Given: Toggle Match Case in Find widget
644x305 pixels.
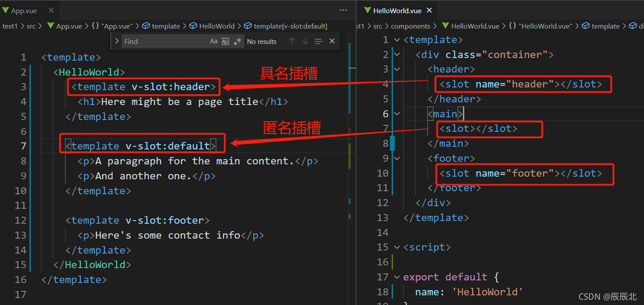Looking at the screenshot, I should tap(214, 41).
